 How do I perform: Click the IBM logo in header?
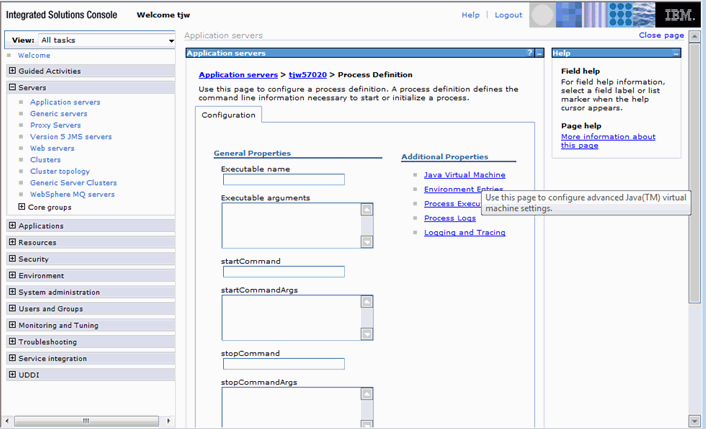point(680,15)
